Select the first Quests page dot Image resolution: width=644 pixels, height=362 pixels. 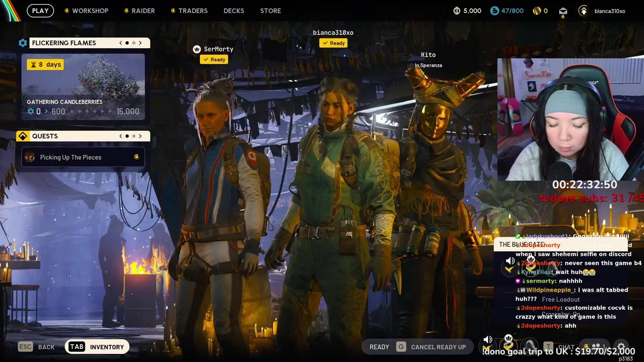127,136
